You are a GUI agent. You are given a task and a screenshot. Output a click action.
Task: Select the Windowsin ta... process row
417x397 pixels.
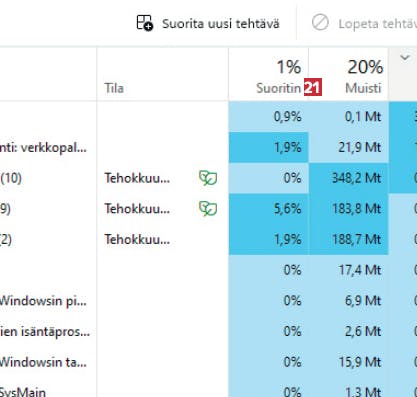click(x=208, y=362)
